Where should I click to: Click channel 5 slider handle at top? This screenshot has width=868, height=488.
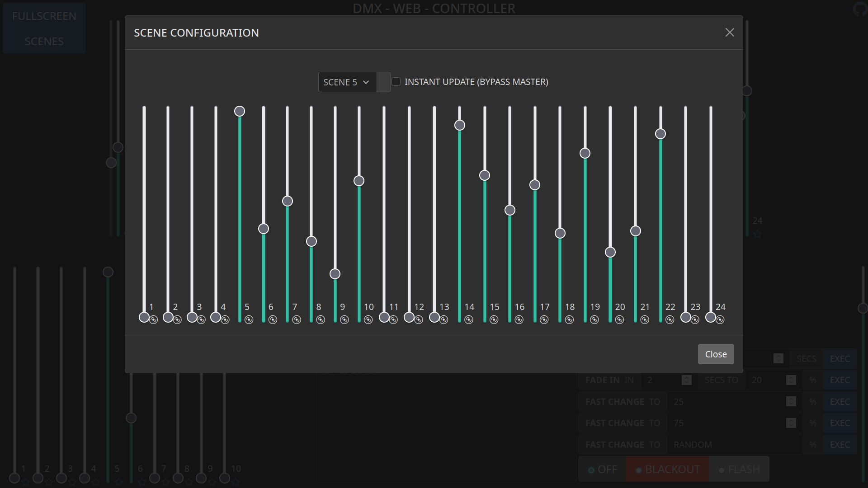pyautogui.click(x=240, y=111)
